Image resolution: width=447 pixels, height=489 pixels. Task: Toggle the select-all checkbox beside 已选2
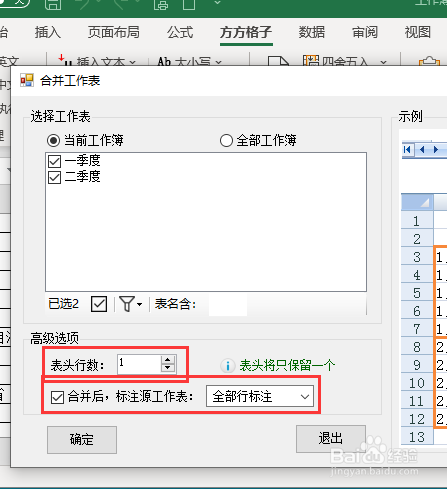(x=99, y=304)
